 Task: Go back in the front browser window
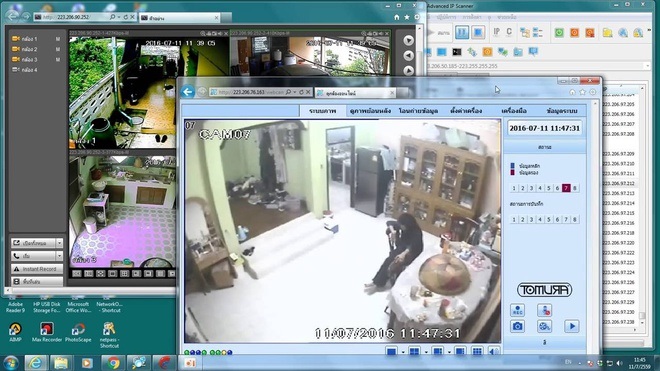[x=188, y=91]
